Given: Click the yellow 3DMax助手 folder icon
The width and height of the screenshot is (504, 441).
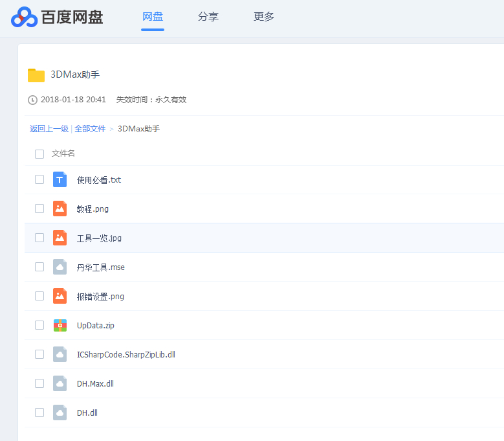Looking at the screenshot, I should [36, 75].
